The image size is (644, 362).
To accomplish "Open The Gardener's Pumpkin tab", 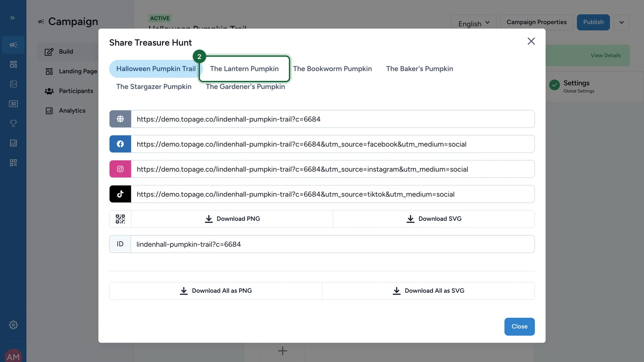I will (x=246, y=86).
